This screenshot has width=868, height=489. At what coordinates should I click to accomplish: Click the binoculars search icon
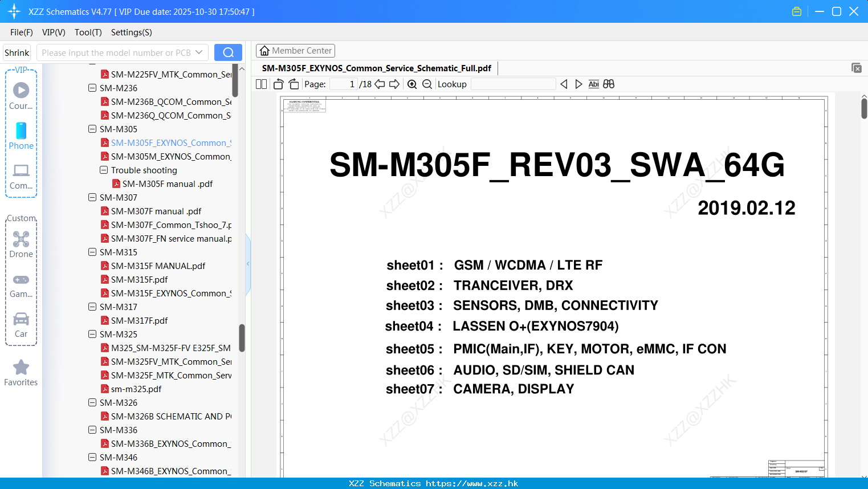[609, 84]
